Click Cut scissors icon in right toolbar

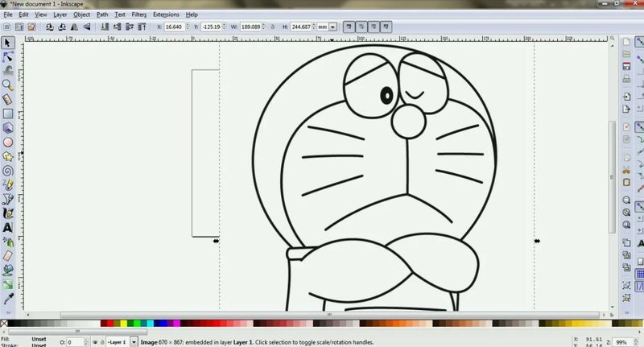(626, 170)
